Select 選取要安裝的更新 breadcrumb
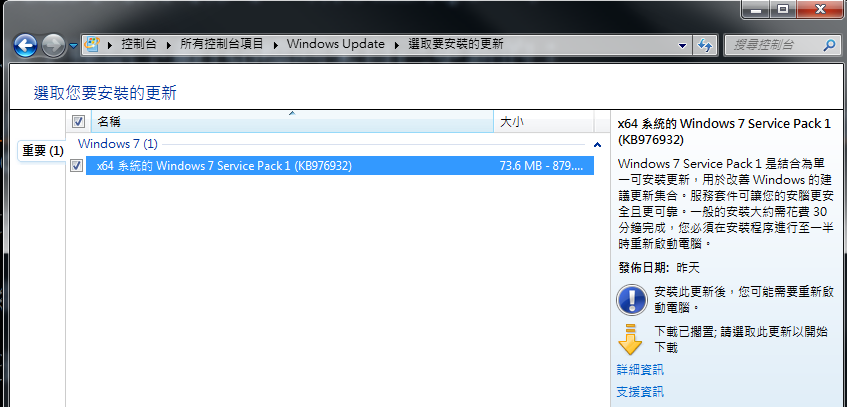 pos(456,44)
